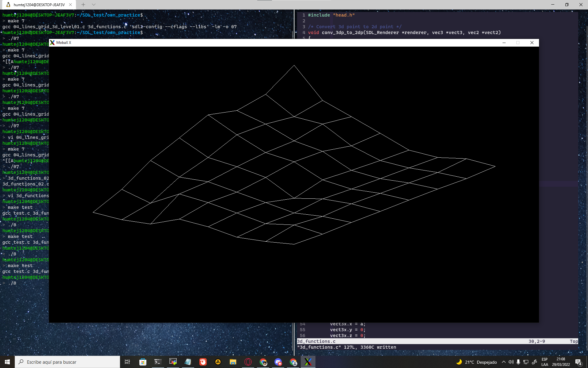The height and width of the screenshot is (368, 588).
Task: Open the Windows Start menu
Action: pos(7,362)
